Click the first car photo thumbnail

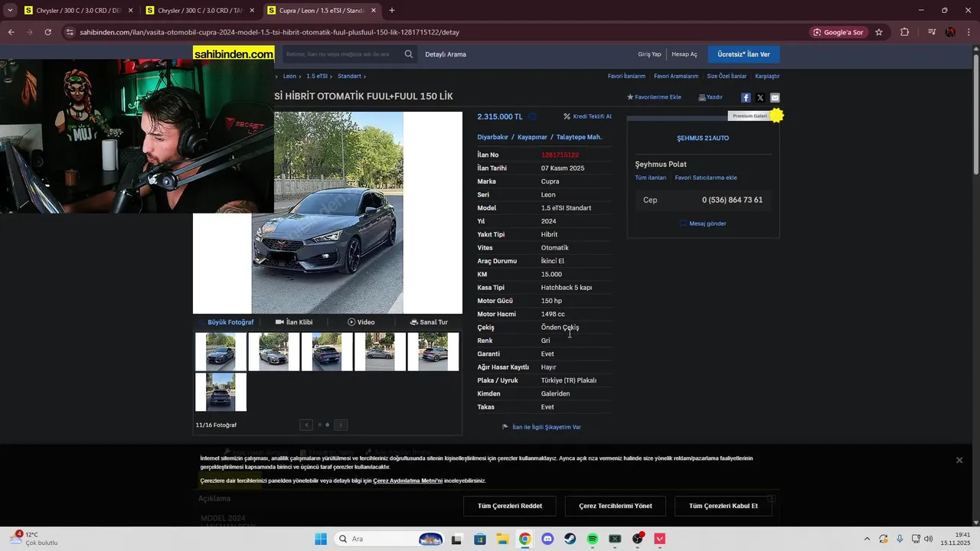pyautogui.click(x=220, y=351)
